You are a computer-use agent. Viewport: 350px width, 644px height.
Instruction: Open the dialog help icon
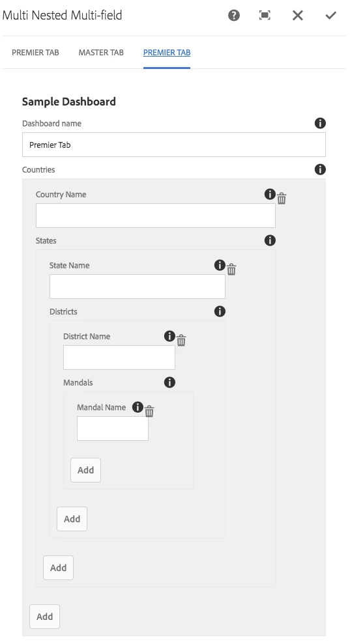[x=233, y=16]
